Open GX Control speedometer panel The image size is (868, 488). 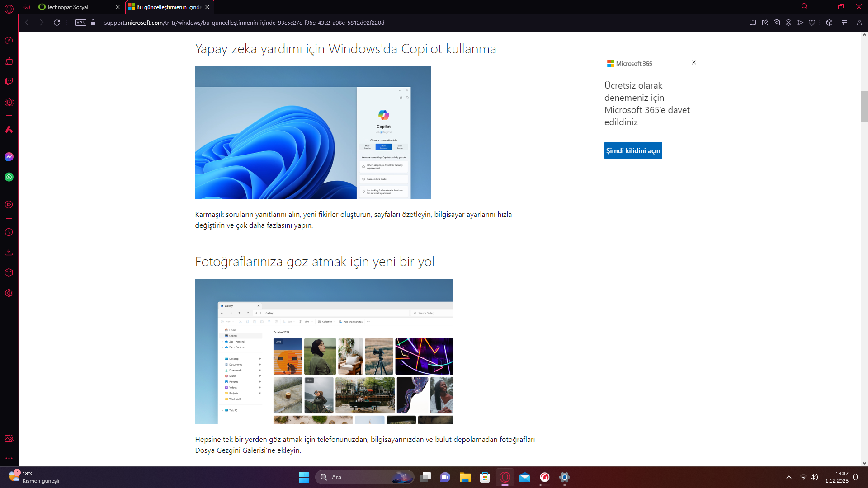(x=9, y=41)
